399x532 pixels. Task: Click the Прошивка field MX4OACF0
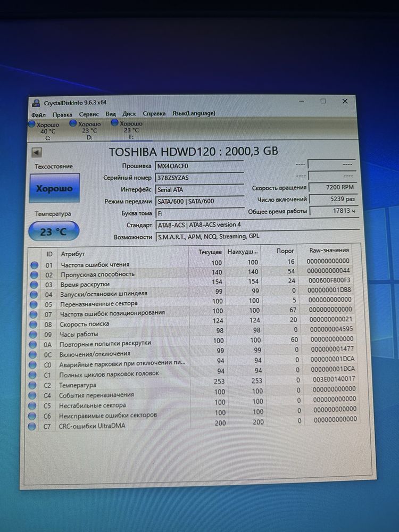pyautogui.click(x=199, y=166)
